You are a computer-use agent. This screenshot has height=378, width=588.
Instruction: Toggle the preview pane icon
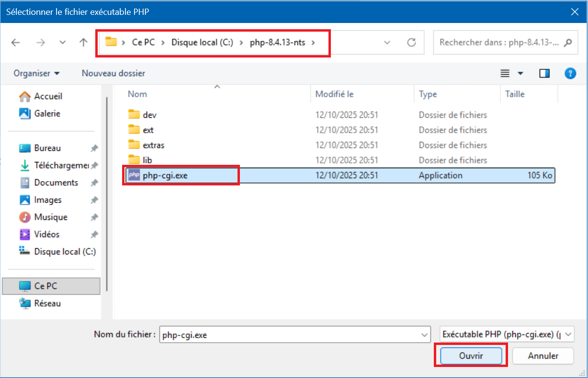[544, 73]
